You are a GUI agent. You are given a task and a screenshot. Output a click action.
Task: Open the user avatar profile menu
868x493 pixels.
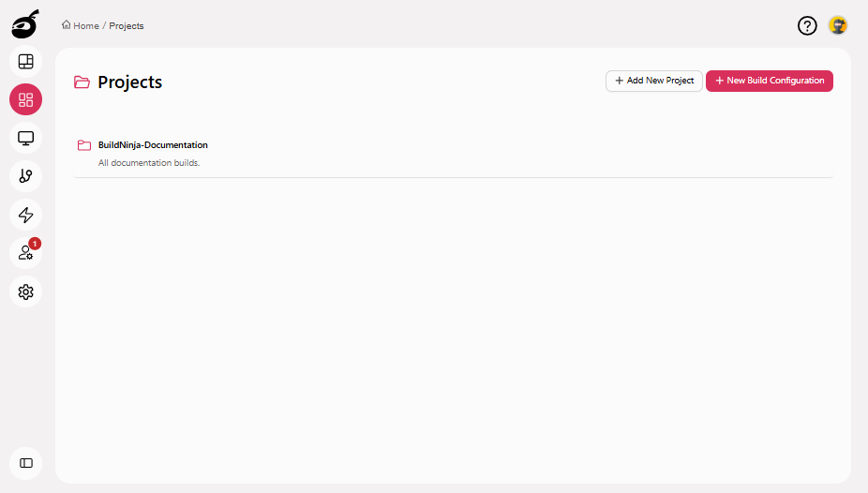838,25
